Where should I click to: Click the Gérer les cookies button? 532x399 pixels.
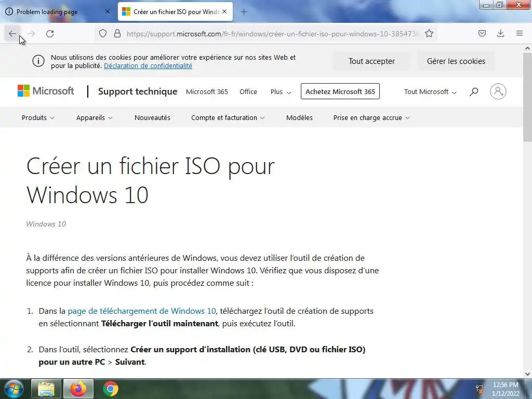point(456,61)
